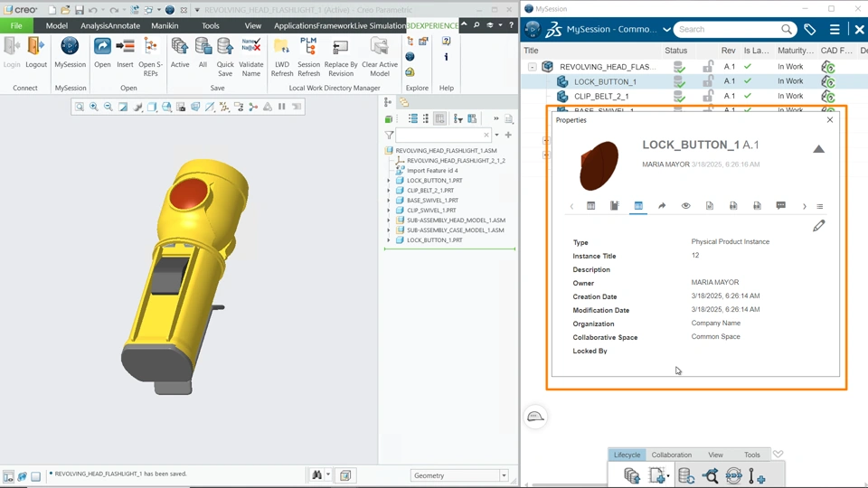Screen dimensions: 868x488
Task: Collapse the REVOLVING_HEAD_FLAS root row
Action: pyautogui.click(x=532, y=67)
